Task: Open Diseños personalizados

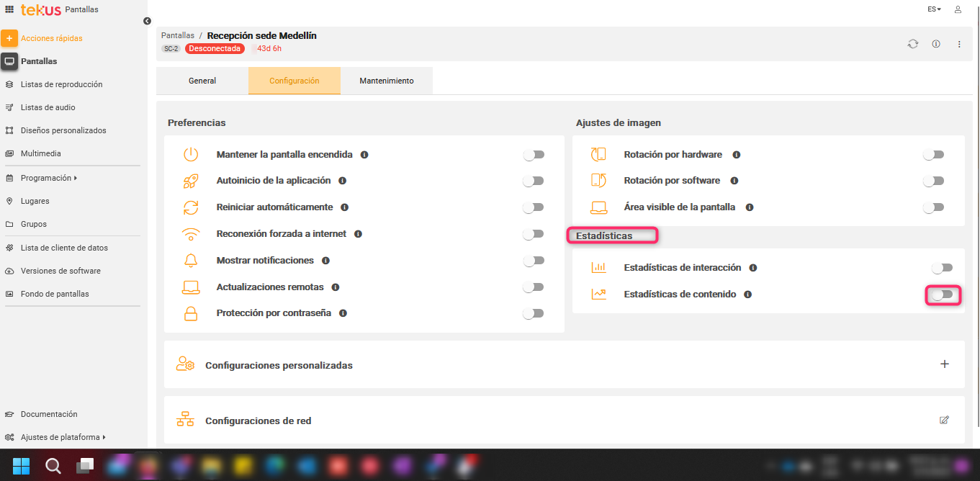Action: (x=63, y=130)
